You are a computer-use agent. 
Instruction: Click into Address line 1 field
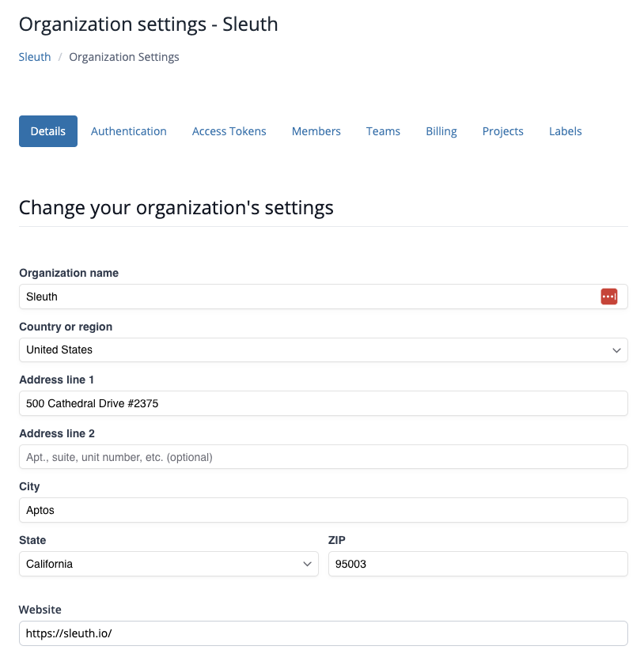(x=323, y=403)
